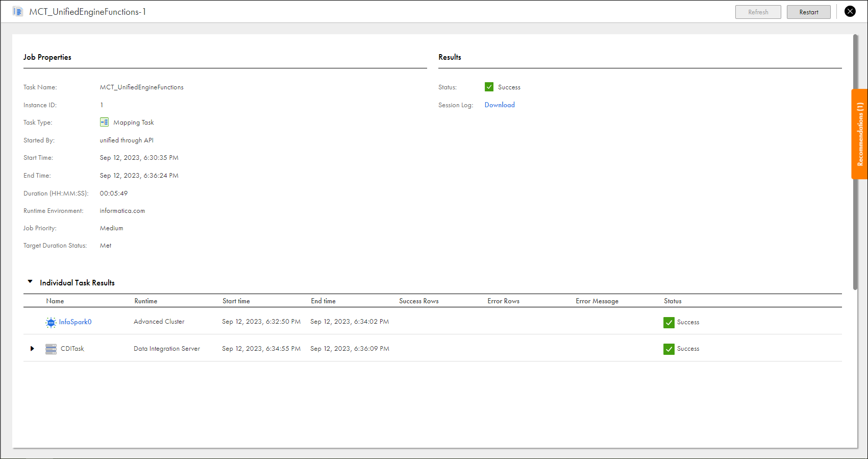This screenshot has height=459, width=868.
Task: Click the Job Priority value Medium
Action: 112,228
